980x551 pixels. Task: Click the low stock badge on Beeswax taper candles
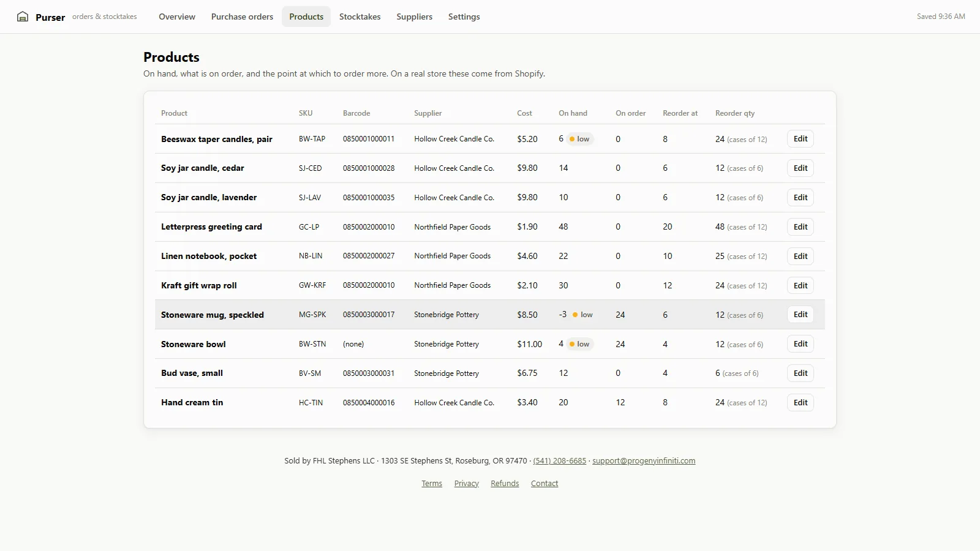pyautogui.click(x=579, y=139)
